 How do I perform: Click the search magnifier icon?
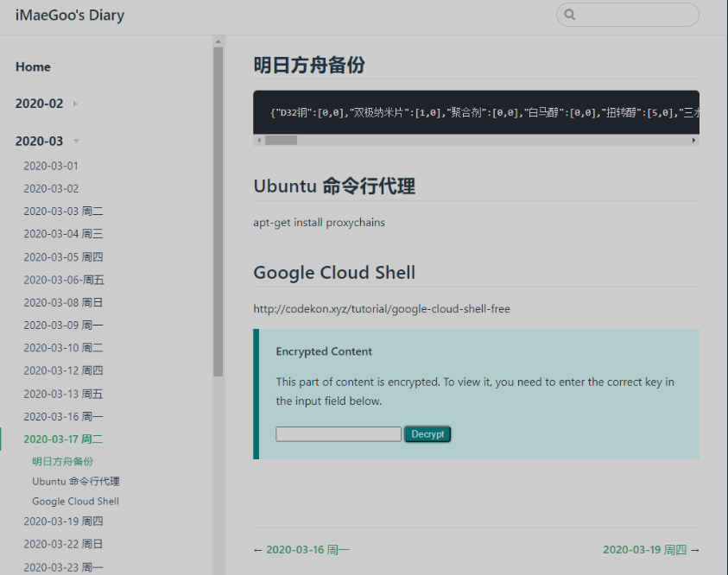tap(570, 15)
